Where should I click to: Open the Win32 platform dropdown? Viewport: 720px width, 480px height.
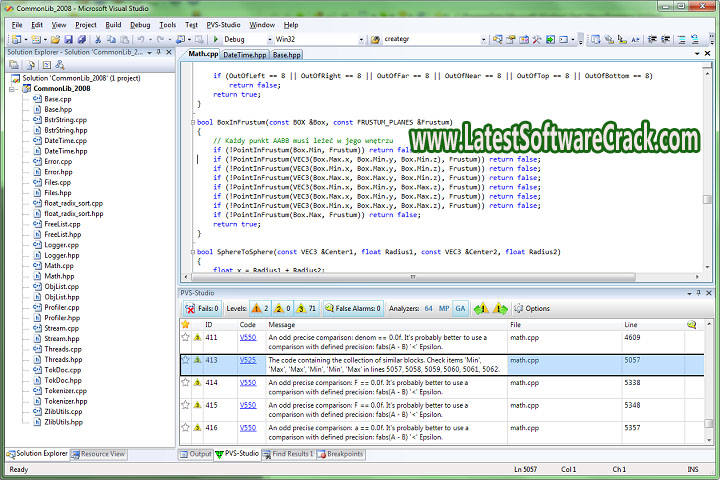point(361,40)
